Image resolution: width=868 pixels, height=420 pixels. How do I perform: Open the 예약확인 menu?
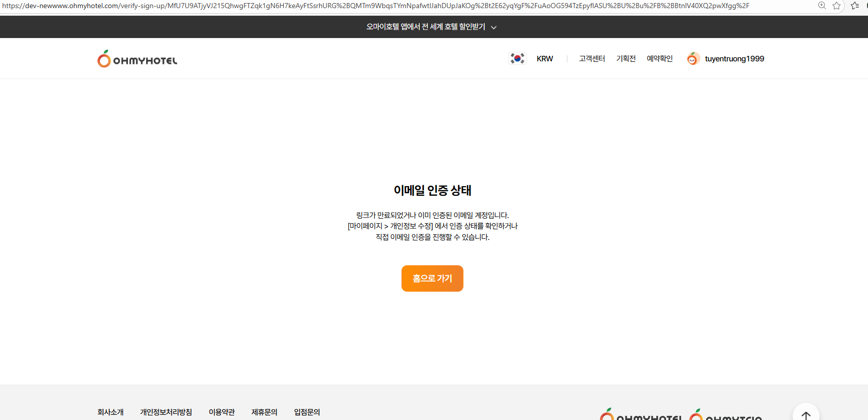pyautogui.click(x=659, y=59)
